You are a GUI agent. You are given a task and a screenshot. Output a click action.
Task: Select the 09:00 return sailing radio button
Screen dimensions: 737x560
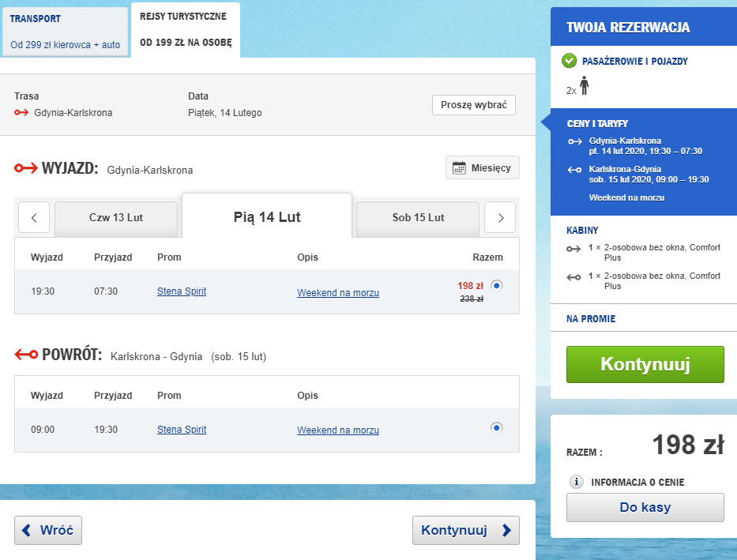(x=496, y=427)
